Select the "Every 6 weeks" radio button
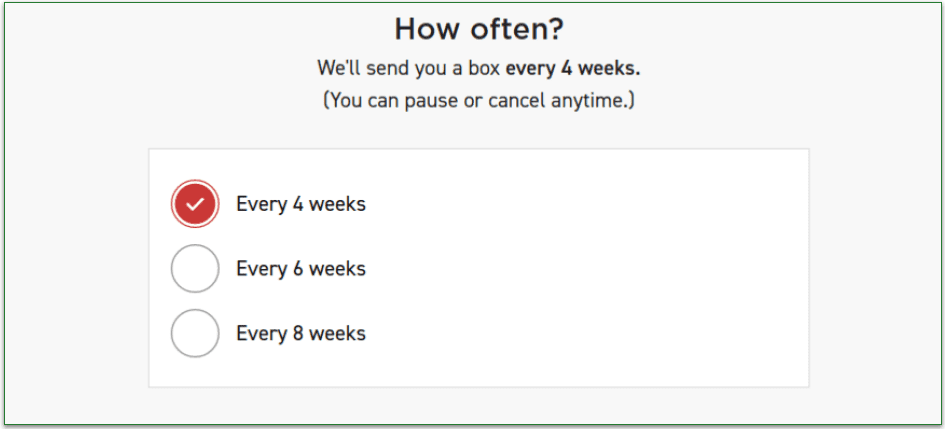Image resolution: width=945 pixels, height=429 pixels. tap(195, 269)
